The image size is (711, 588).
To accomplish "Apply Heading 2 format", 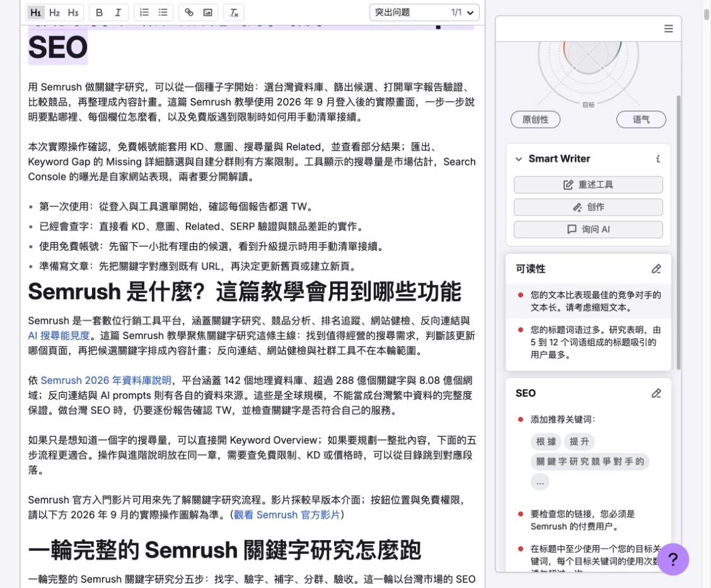I will [x=54, y=13].
